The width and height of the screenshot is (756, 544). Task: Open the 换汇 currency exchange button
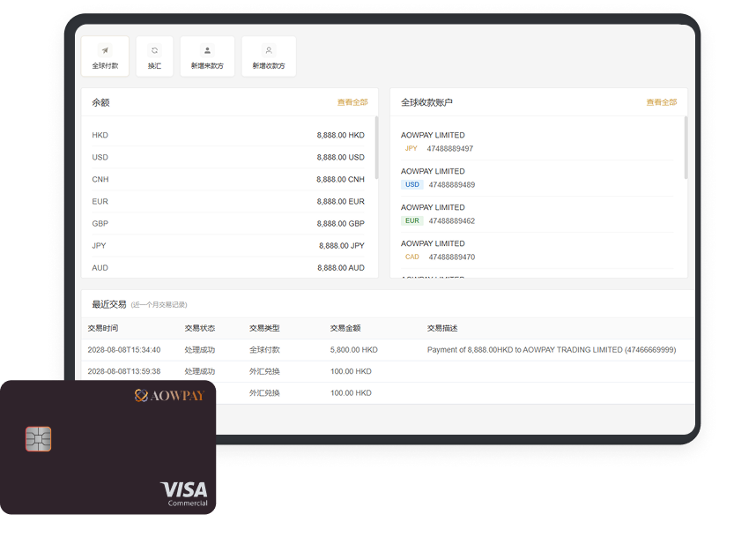point(154,56)
